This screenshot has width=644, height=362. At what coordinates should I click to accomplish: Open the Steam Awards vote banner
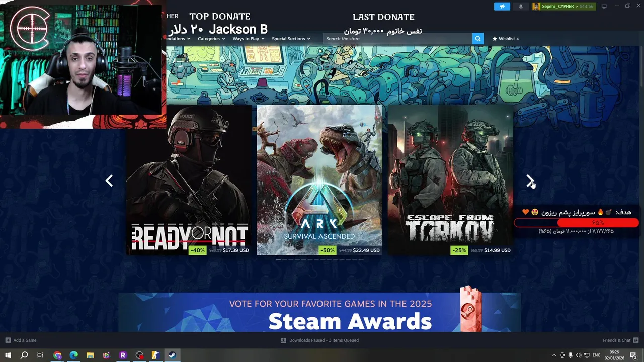(319, 312)
